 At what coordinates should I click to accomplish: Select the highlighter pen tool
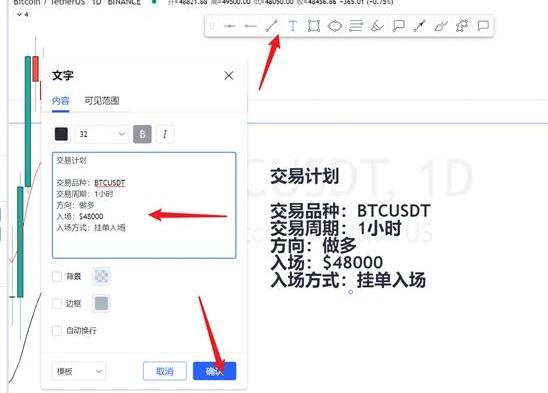pos(441,26)
